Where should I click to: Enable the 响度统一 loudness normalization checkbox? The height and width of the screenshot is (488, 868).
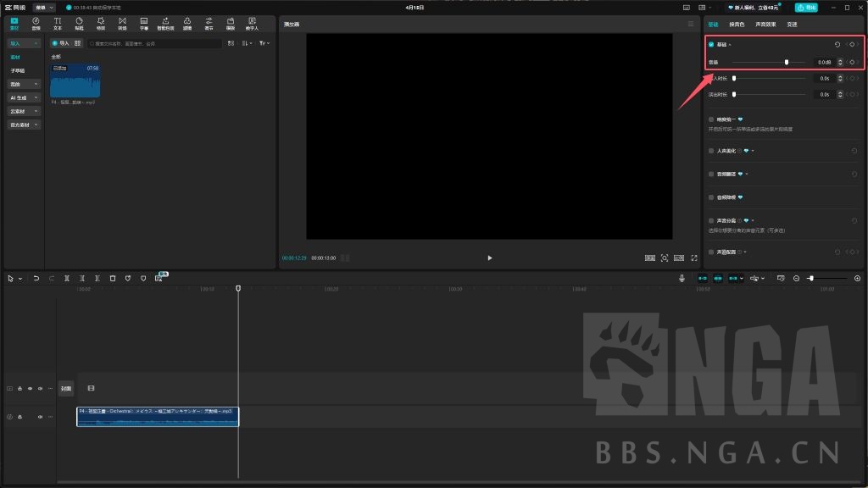click(711, 119)
